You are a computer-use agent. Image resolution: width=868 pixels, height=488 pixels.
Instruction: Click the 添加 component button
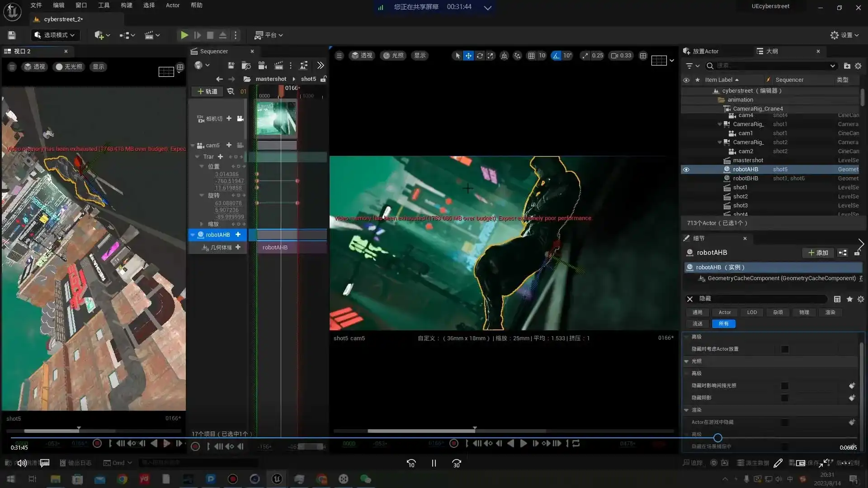pos(818,253)
